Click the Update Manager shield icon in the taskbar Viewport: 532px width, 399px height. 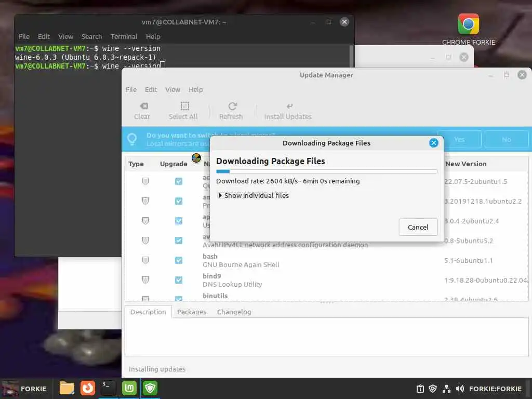click(x=150, y=388)
